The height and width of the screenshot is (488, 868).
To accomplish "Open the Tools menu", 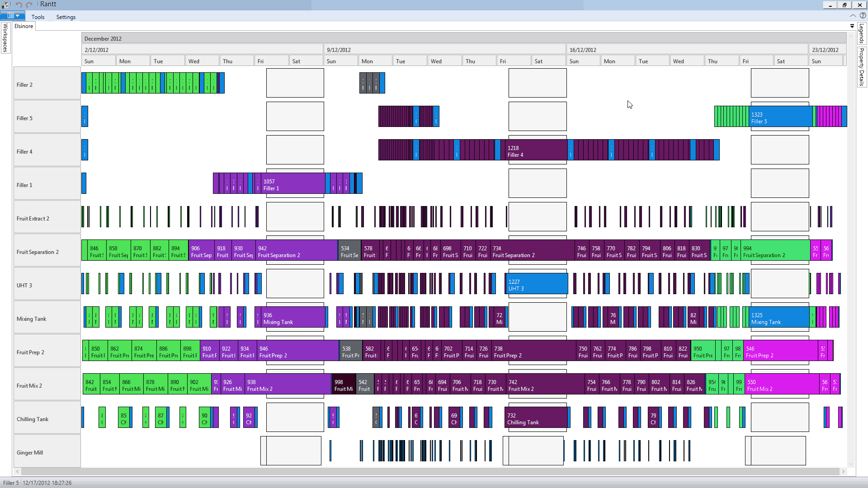I will (38, 17).
